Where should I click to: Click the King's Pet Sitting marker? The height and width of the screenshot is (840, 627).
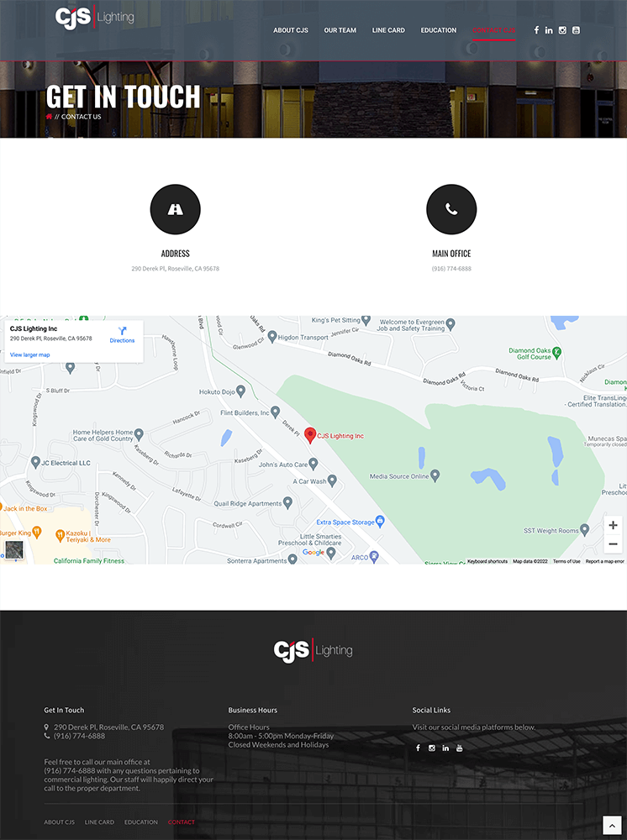point(366,320)
